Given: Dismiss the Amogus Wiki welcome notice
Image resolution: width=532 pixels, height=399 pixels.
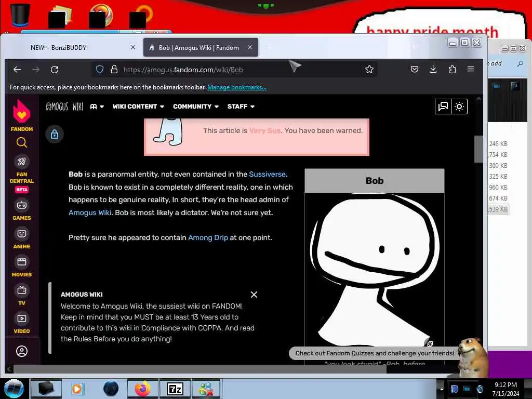Looking at the screenshot, I should tap(254, 295).
